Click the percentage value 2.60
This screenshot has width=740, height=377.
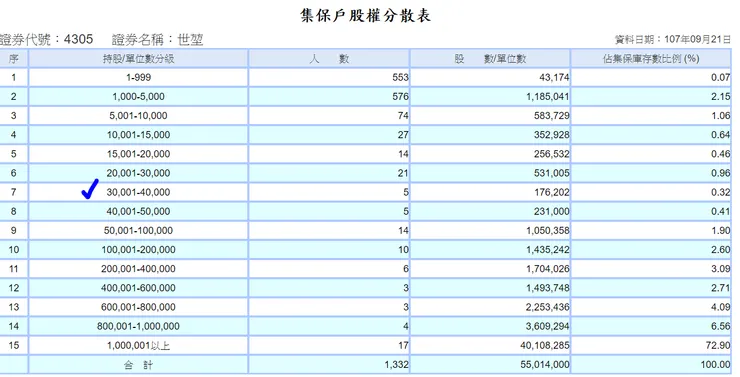pos(721,250)
